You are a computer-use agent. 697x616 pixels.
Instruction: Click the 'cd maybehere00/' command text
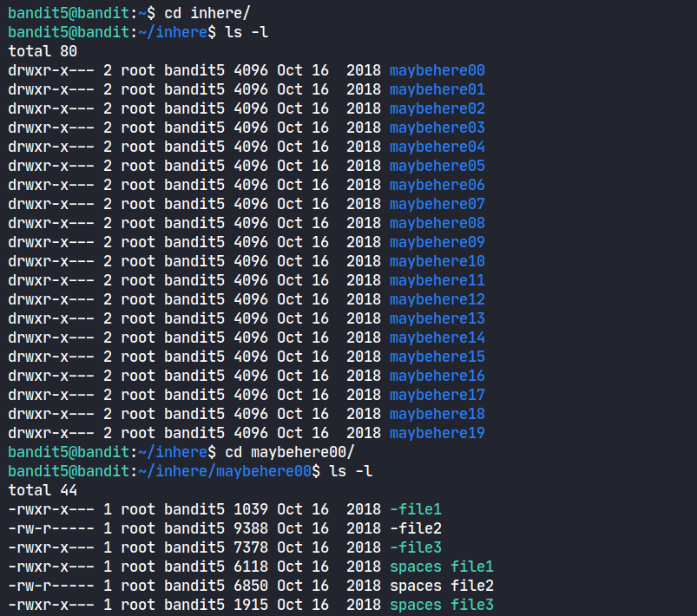click(x=290, y=452)
